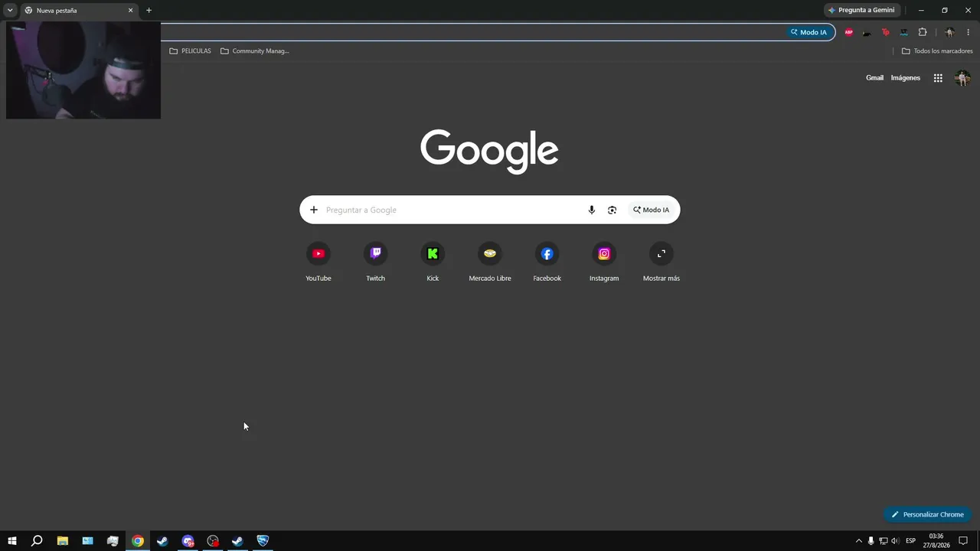Viewport: 980px width, 551px height.
Task: Open the tab search dropdown arrow
Action: pos(10,11)
